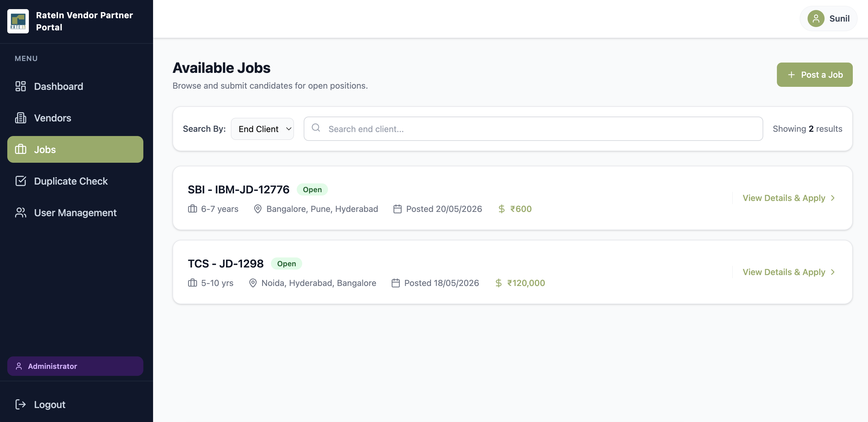
Task: Click the Search By label
Action: pos(204,129)
